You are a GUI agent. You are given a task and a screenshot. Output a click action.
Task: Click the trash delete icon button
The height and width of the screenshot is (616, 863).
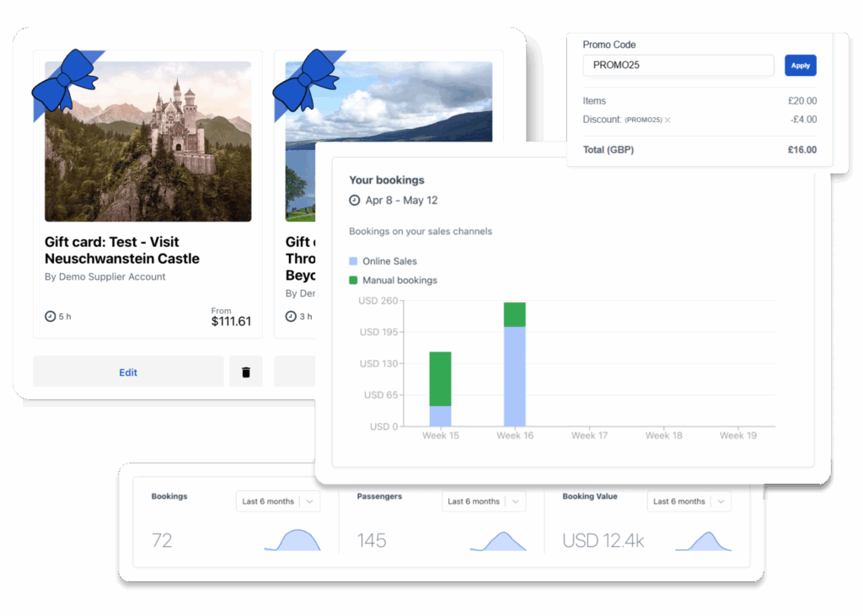246,372
